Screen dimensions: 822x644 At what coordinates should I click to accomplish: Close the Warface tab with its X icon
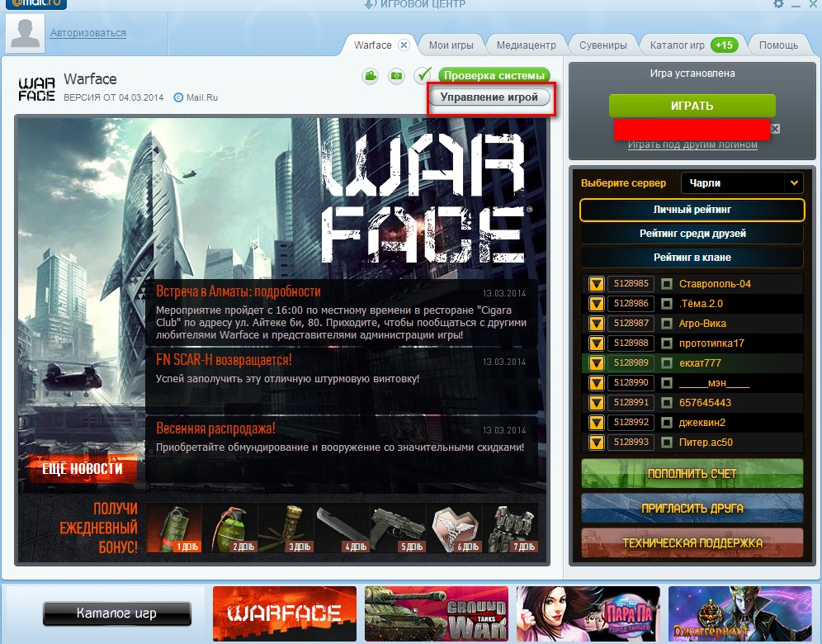point(404,45)
